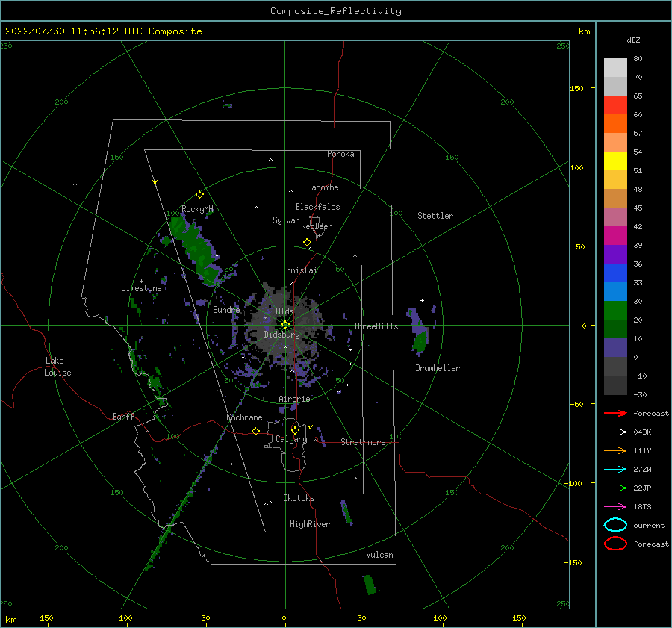This screenshot has width=672, height=628.
Task: Click the Composite_Reflectivity title
Action: 336,11
